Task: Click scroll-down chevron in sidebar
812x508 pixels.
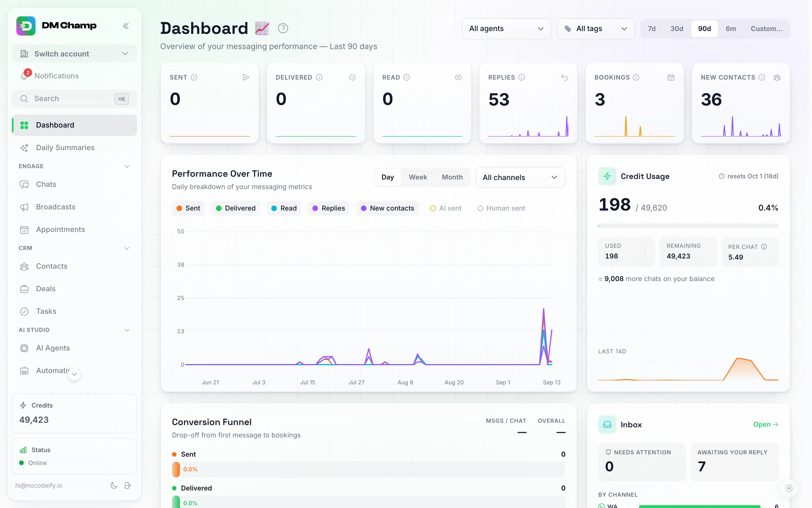Action: pos(74,374)
